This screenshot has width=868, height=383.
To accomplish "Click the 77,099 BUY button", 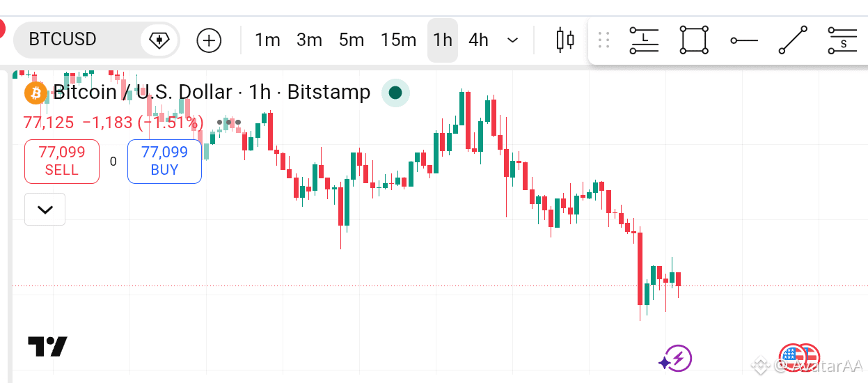I will click(165, 162).
